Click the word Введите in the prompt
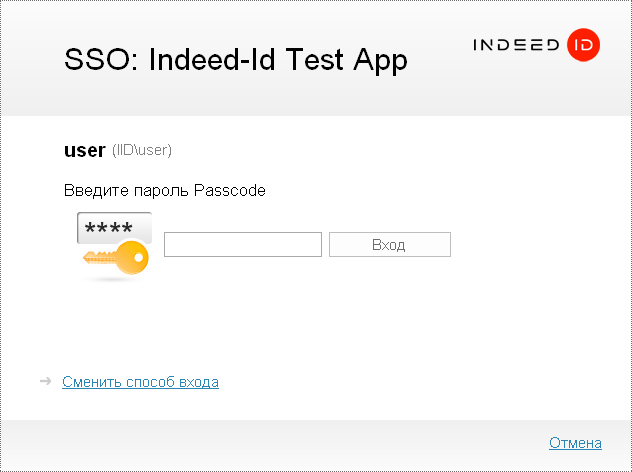 point(91,190)
